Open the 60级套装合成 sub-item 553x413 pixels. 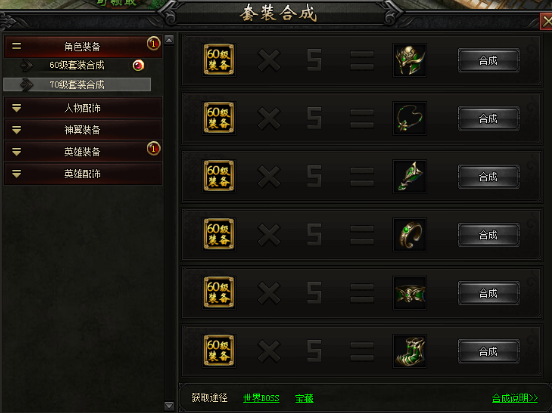point(77,65)
